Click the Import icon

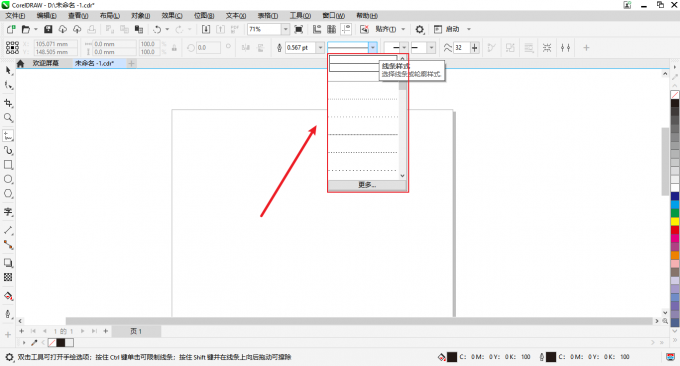coord(206,29)
